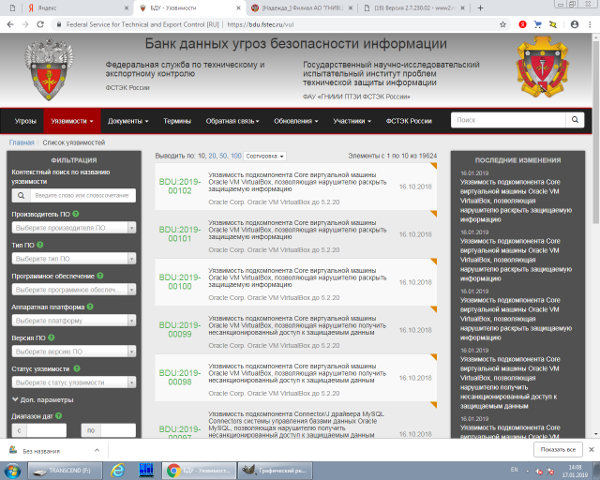
Task: Bookmark the page with the star icon
Action: pyautogui.click(x=503, y=24)
